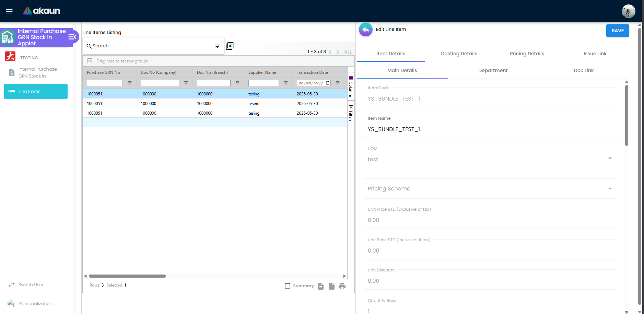Viewport: 644px width, 314px height.
Task: Click the TESTING company red icon
Action: 10,56
